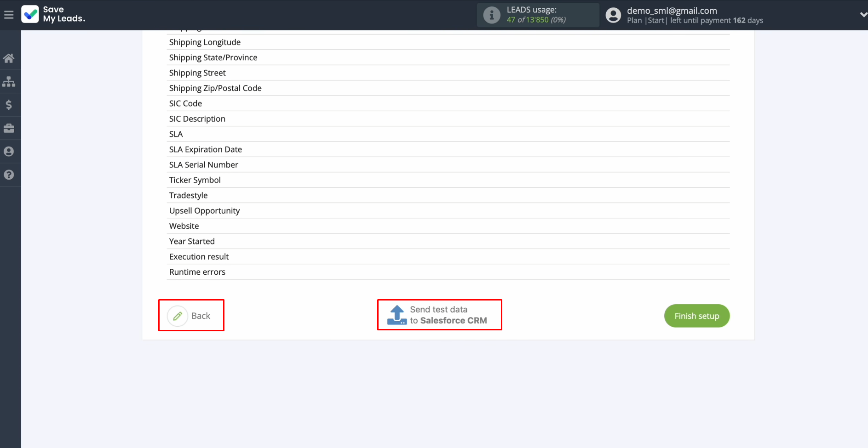Select the Runtime errors row
Screen dimensions: 868x448
click(x=448, y=272)
